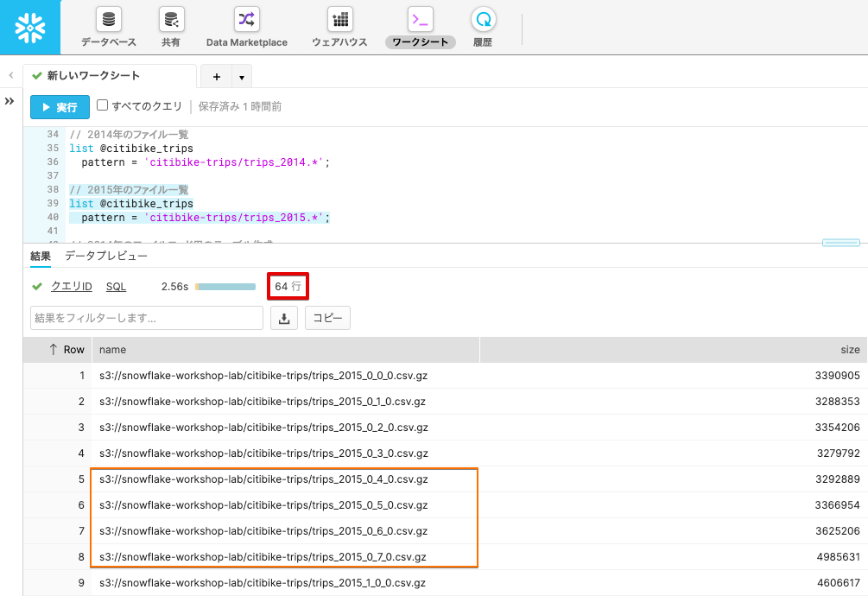Expand the left sidebar with the double chevron
The height and width of the screenshot is (596, 868).
[10, 101]
